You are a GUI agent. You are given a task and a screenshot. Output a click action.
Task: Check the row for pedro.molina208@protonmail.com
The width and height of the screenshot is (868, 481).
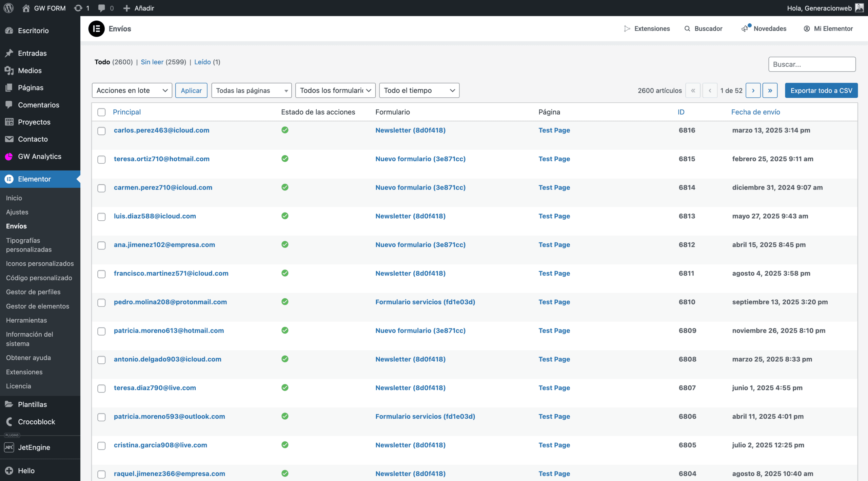101,303
